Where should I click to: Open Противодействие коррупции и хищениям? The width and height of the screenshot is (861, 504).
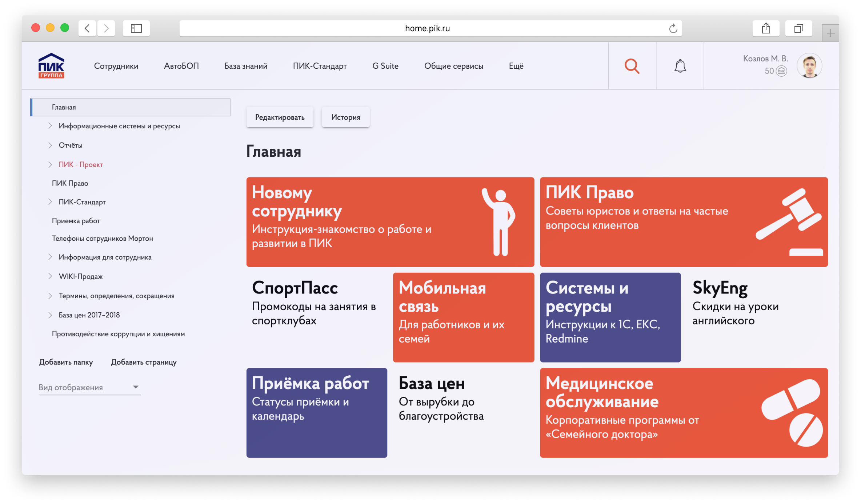118,334
